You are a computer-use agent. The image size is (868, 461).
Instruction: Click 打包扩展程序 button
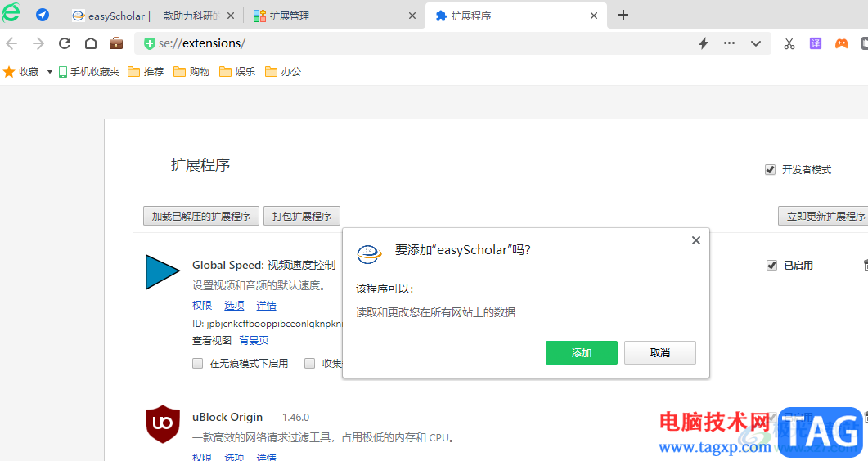[x=302, y=216]
